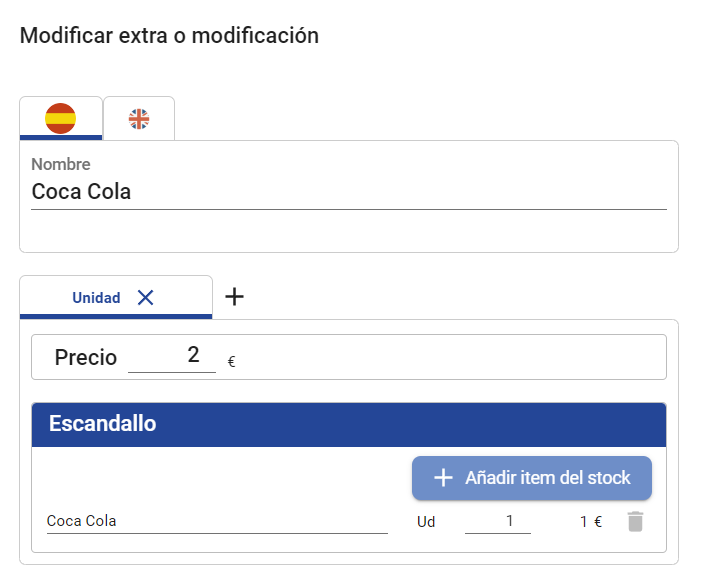Open the Unidad tab
703x583 pixels.
coord(96,298)
